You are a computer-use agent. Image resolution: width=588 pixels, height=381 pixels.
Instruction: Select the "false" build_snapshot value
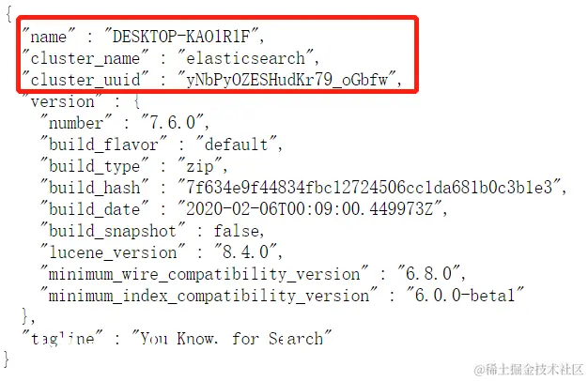237,231
